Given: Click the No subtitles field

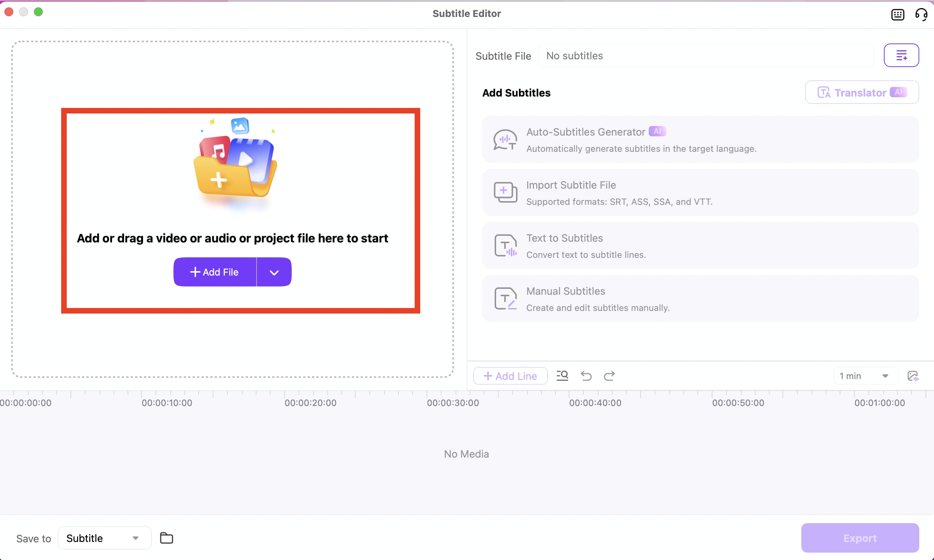Looking at the screenshot, I should (x=705, y=56).
